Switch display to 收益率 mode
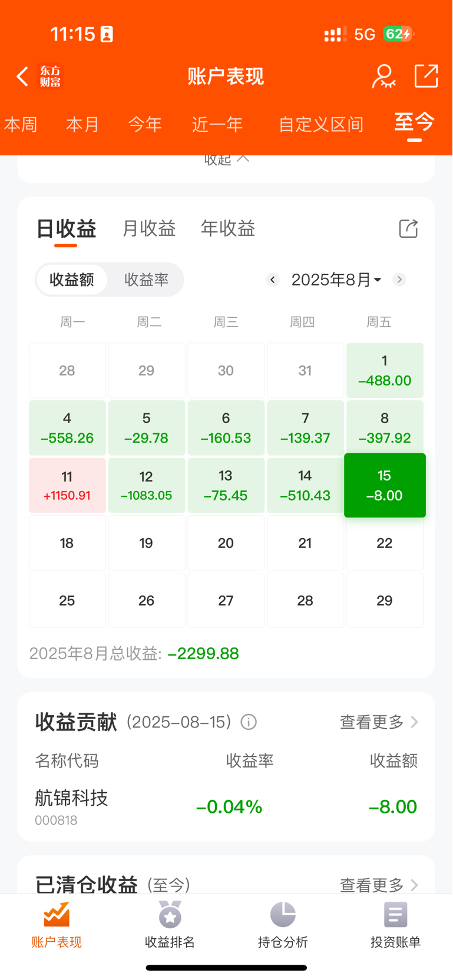 point(146,280)
